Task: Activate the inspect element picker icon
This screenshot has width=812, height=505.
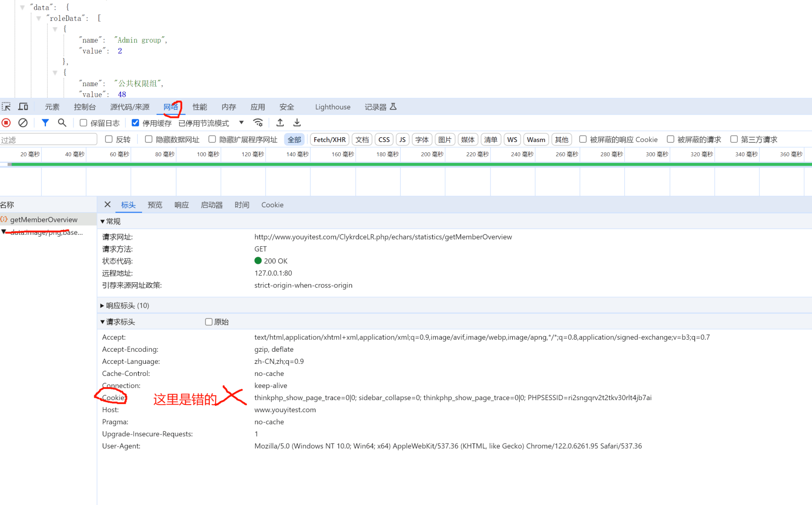Action: coord(6,107)
